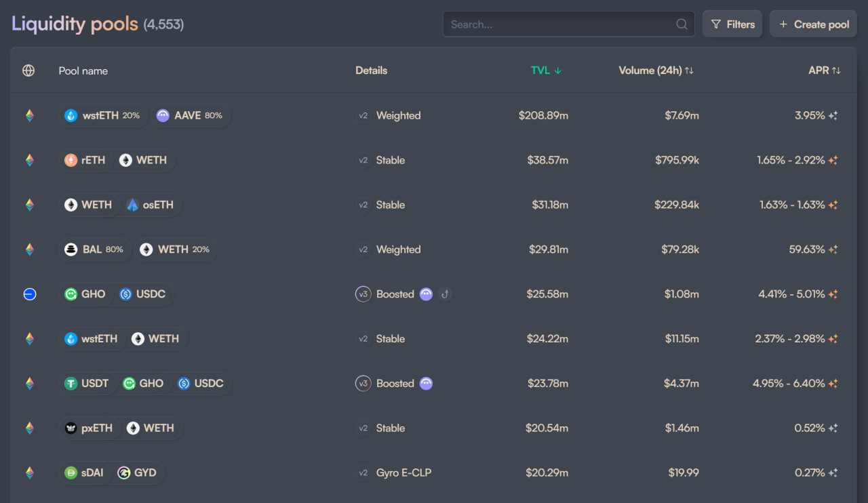Click the AAVE token icon in first pool
This screenshot has height=503, width=868.
[x=163, y=116]
